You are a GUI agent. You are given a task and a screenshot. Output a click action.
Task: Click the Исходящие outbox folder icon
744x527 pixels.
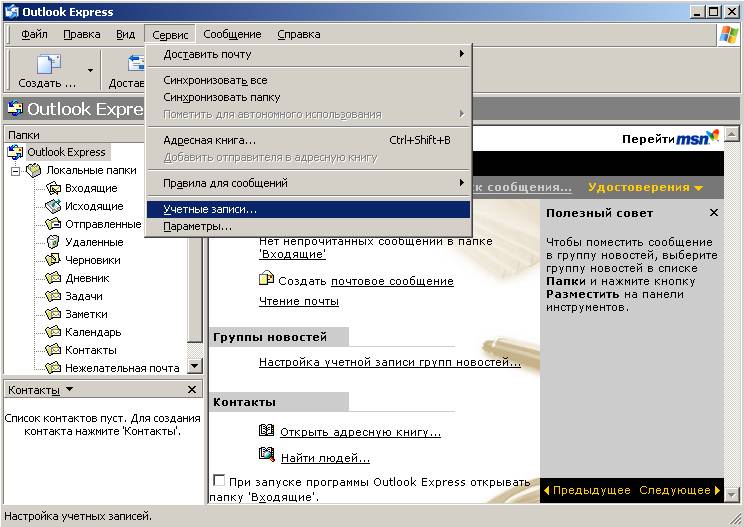coord(53,206)
